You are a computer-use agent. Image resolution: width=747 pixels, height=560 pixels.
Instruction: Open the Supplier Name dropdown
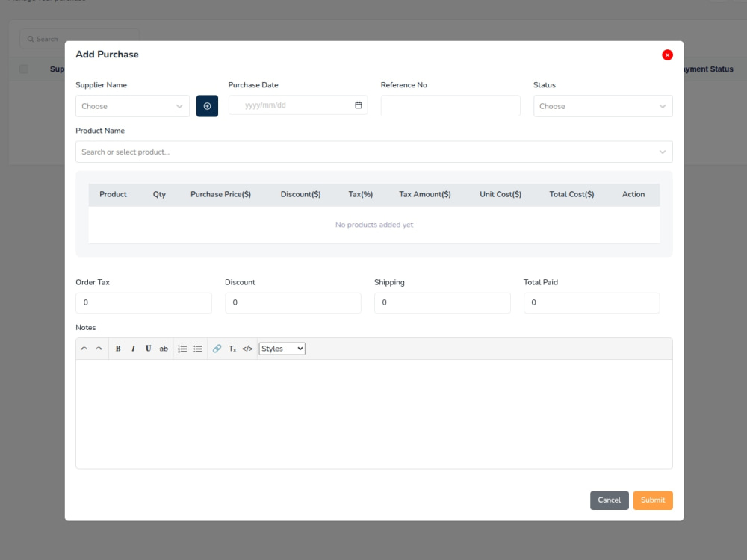click(x=132, y=106)
